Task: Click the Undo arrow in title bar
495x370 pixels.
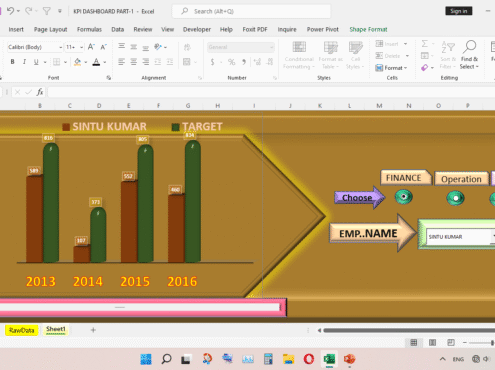Action: point(10,11)
